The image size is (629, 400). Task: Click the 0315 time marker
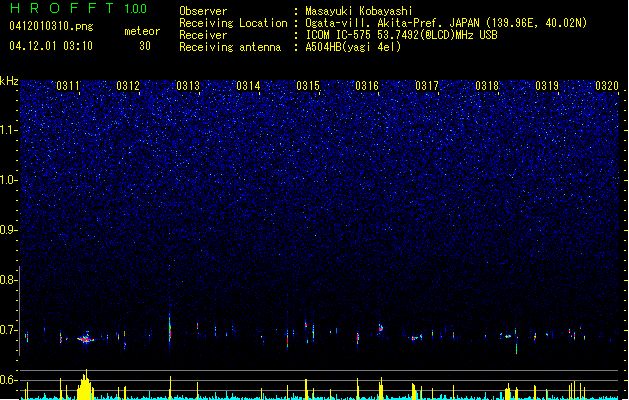[308, 86]
